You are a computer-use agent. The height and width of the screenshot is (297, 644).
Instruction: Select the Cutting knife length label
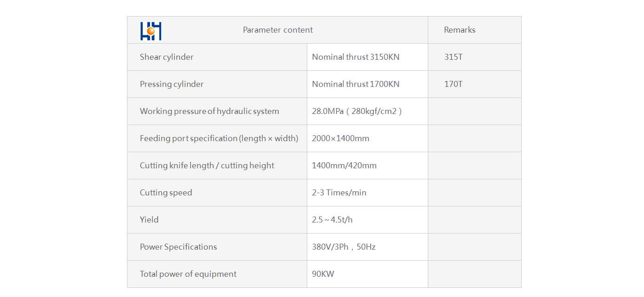point(207,166)
